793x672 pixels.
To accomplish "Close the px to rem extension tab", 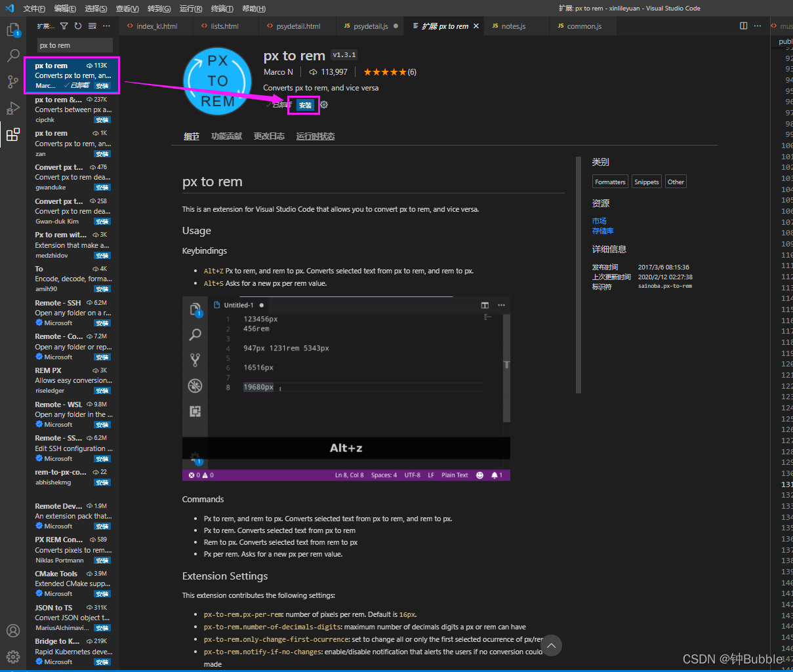I will [476, 26].
